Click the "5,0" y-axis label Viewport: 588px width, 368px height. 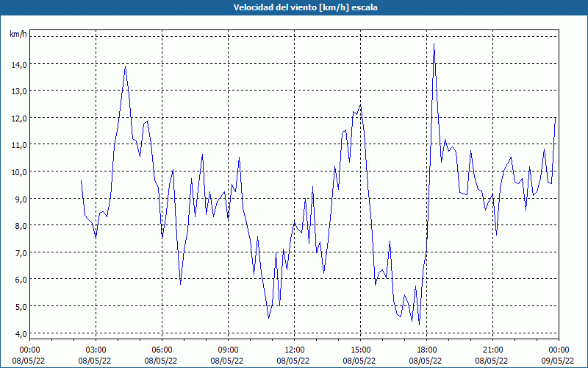tap(21, 307)
